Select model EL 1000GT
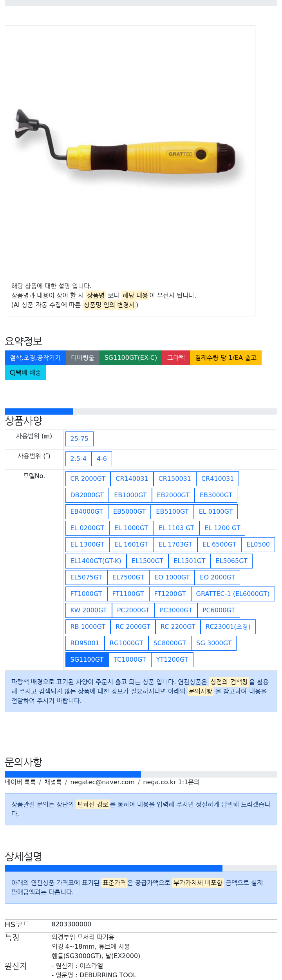Screen dimensions: 282x980 [131, 528]
